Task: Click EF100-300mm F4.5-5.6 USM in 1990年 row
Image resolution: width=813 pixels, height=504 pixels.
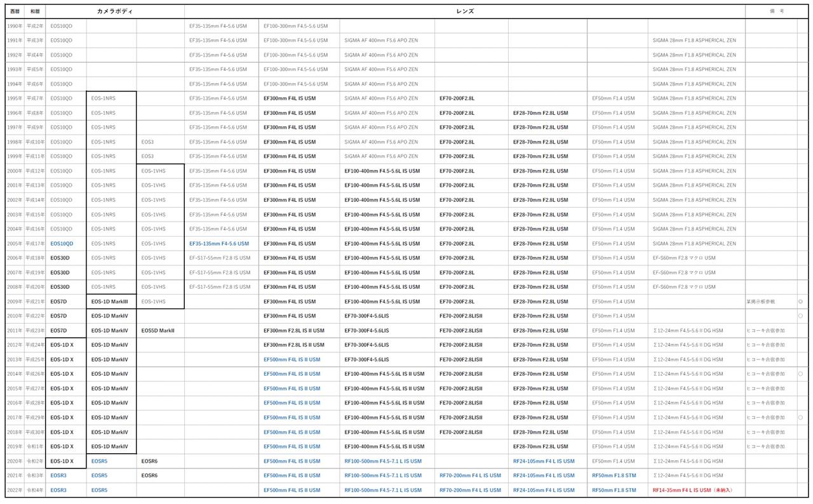Action: pos(296,26)
